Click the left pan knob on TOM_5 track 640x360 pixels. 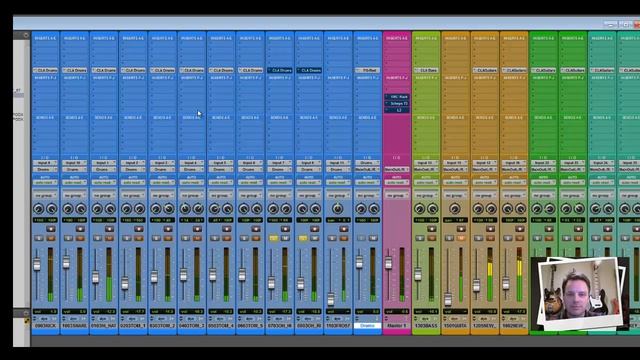click(244, 209)
